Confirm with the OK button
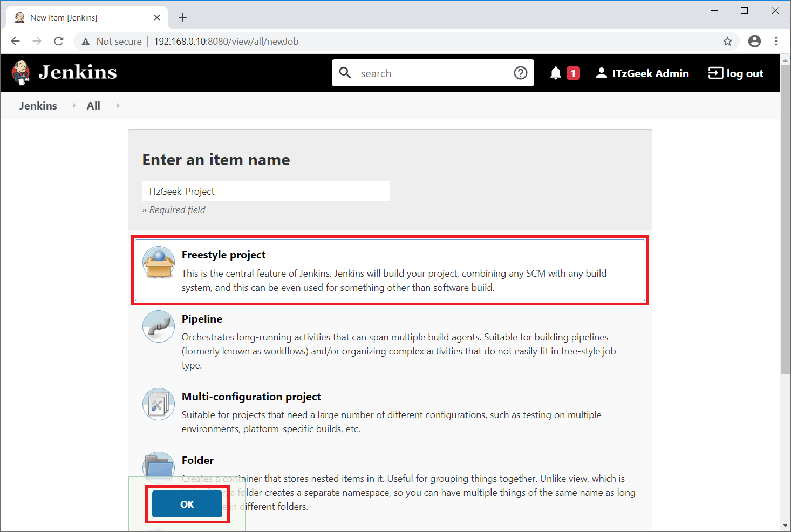The image size is (791, 532). tap(187, 504)
